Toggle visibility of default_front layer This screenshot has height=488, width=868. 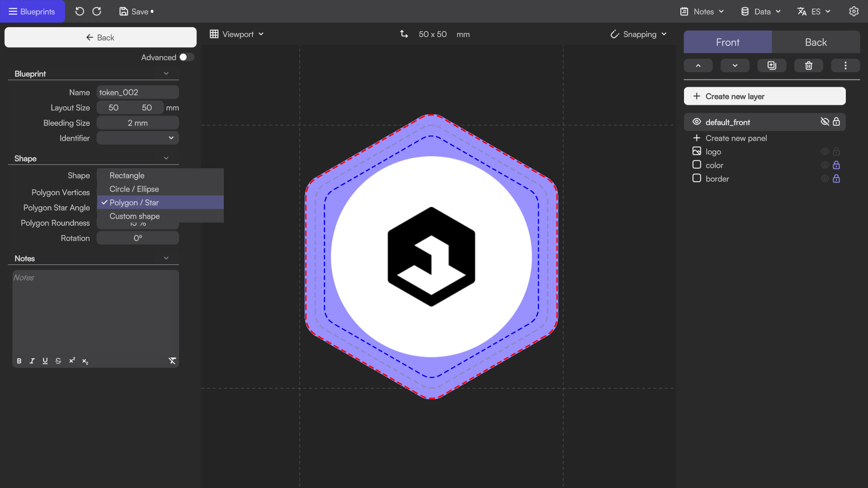pos(825,122)
